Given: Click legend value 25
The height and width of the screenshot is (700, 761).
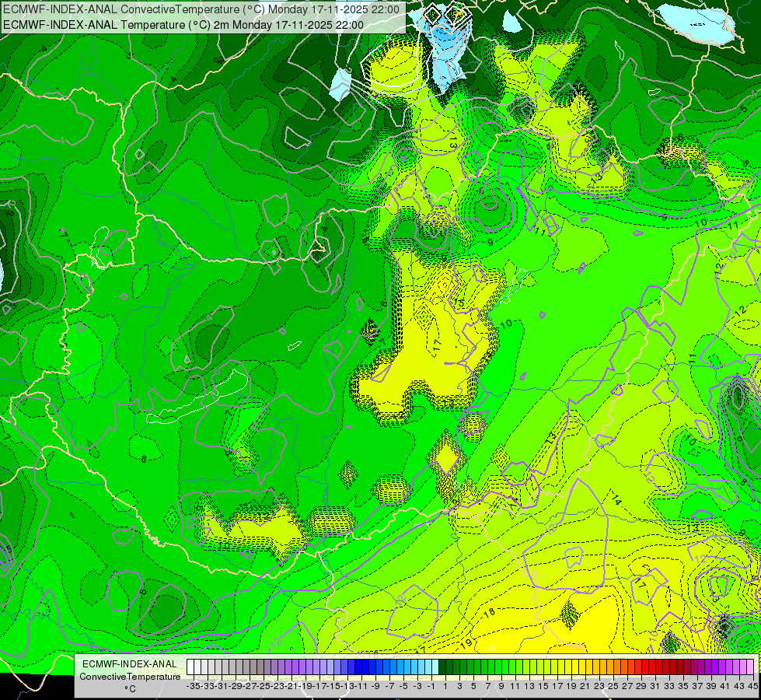Looking at the screenshot, I should coord(613,687).
